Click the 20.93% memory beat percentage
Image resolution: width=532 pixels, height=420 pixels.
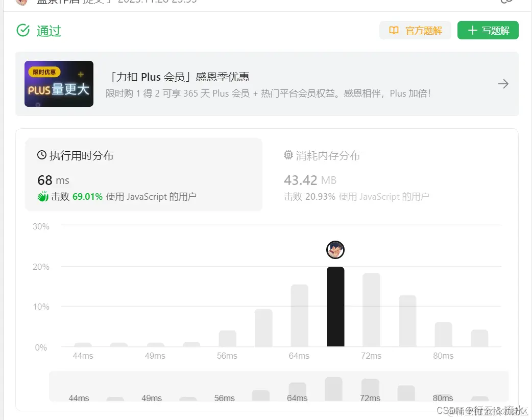click(x=320, y=197)
